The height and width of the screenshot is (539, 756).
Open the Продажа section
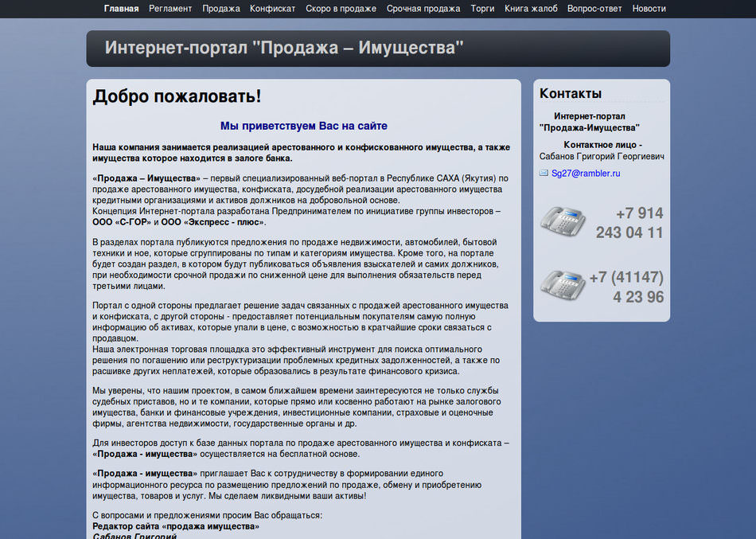220,9
